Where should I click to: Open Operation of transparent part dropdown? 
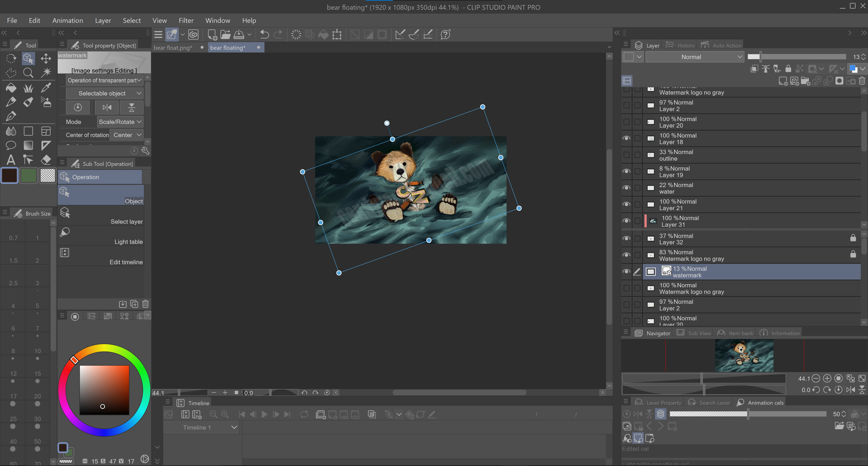pos(104,80)
